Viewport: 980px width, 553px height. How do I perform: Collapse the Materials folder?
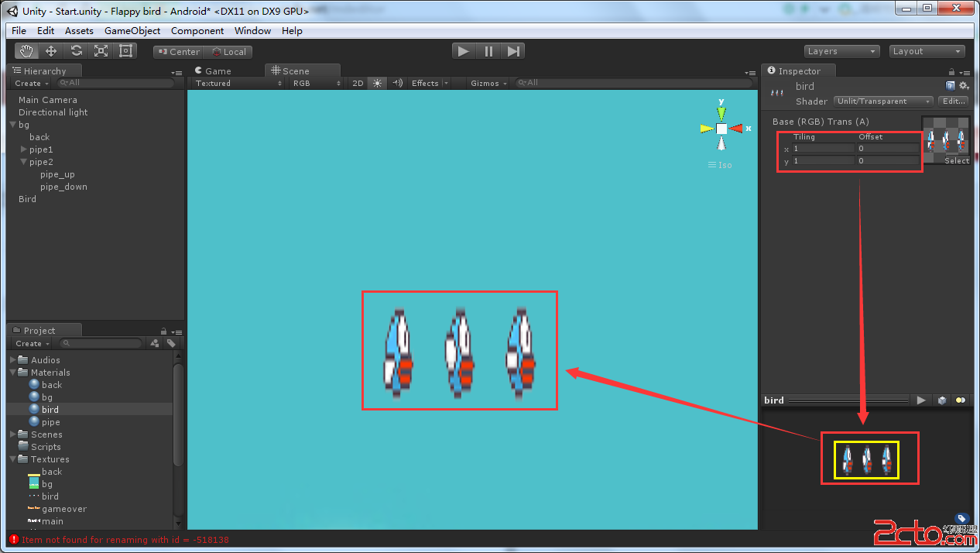tap(13, 373)
